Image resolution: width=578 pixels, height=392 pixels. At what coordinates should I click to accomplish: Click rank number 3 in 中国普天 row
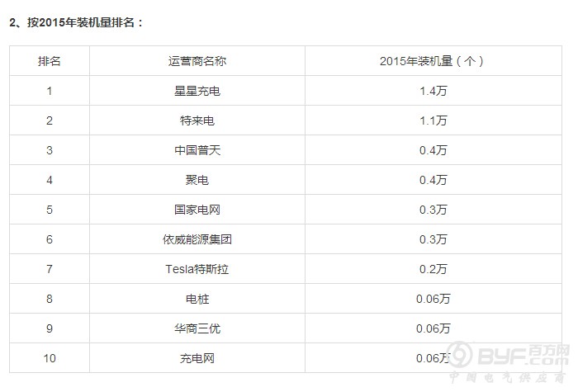50,150
